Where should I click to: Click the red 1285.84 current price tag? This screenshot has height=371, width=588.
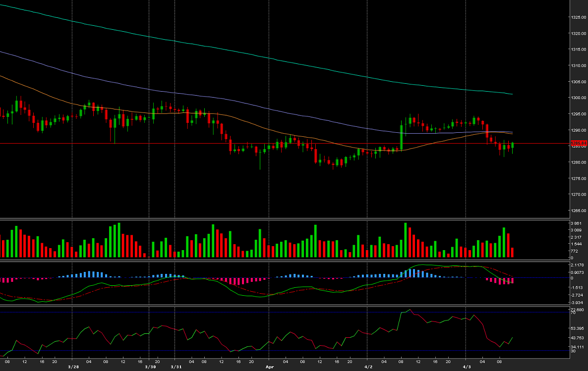point(579,144)
